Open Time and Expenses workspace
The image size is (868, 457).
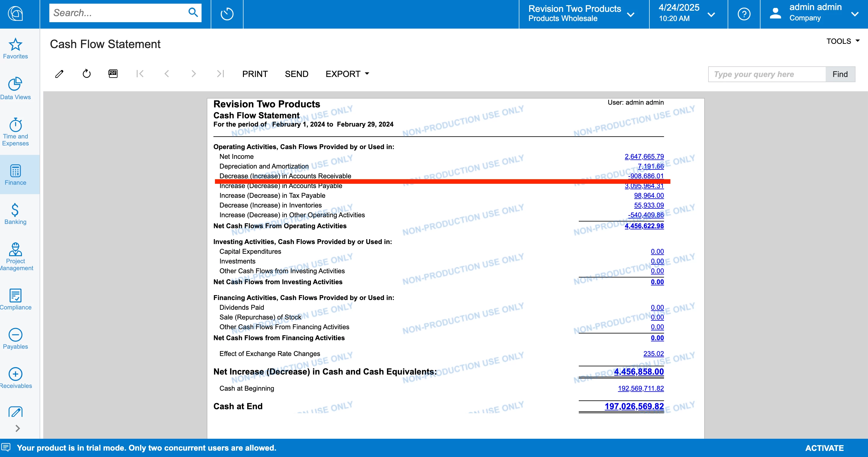tap(16, 132)
